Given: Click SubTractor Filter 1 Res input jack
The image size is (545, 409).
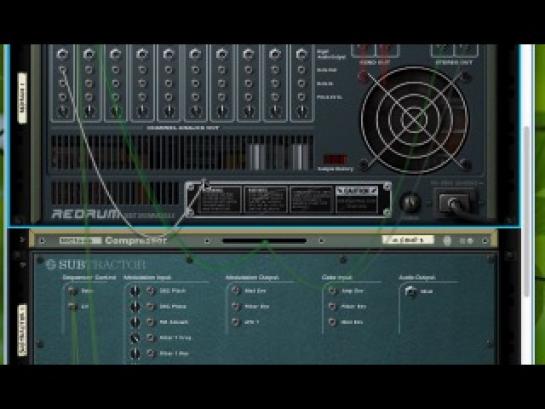Looking at the screenshot, I should tap(151, 354).
